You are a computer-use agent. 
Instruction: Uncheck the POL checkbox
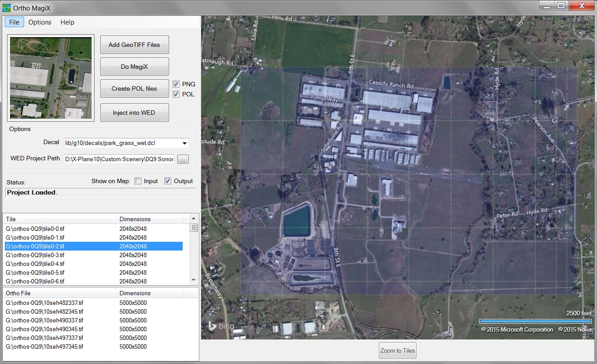click(176, 94)
